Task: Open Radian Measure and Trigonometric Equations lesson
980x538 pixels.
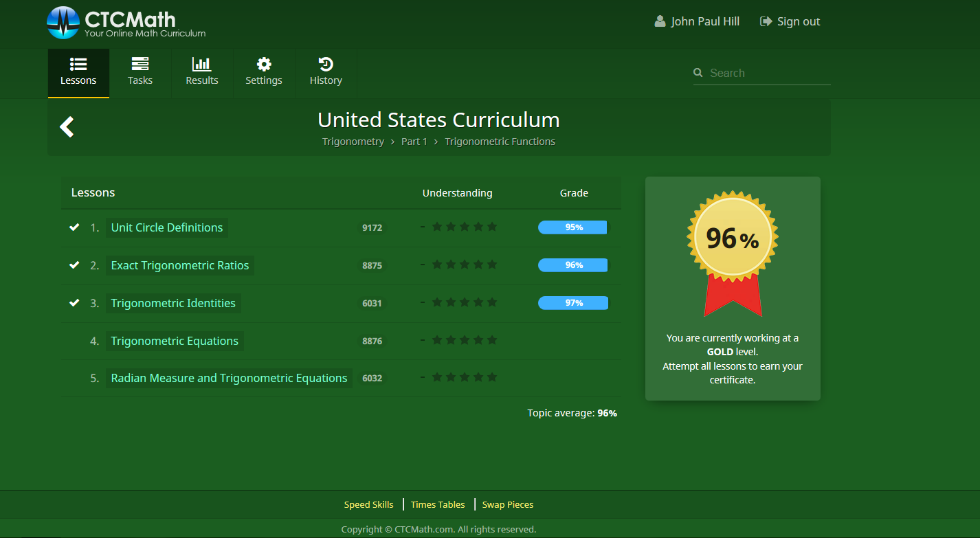Action: [229, 378]
